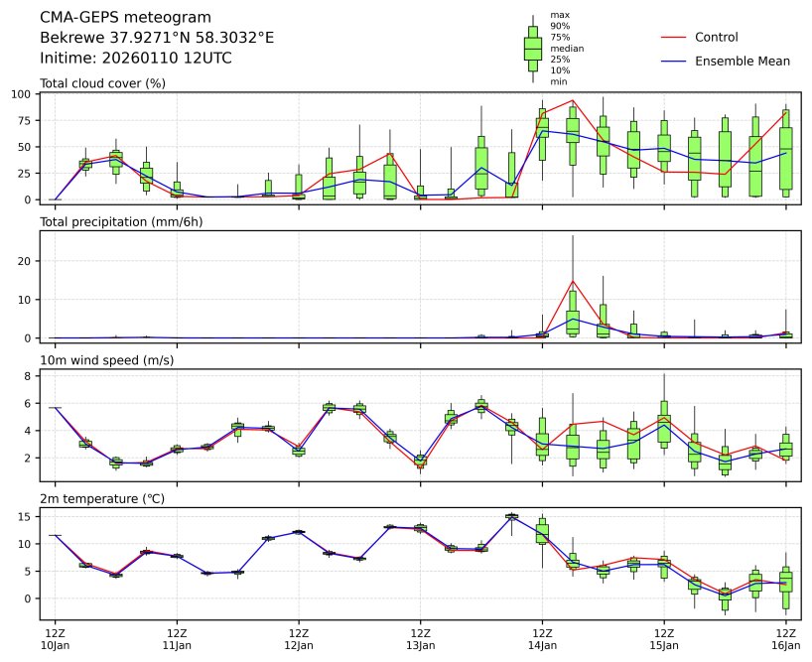Screen dimensions: 812x662
Task: Click the median label in the legend
Action: click(x=567, y=49)
